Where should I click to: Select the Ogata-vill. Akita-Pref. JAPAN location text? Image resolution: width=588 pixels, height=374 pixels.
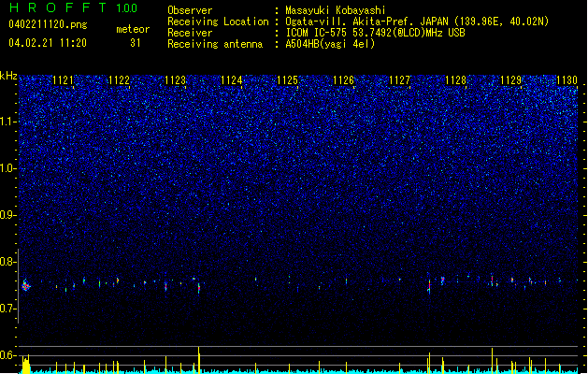pos(417,22)
